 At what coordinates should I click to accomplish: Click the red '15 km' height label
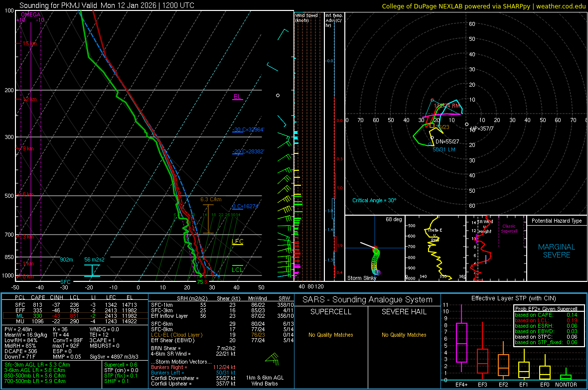(x=29, y=43)
